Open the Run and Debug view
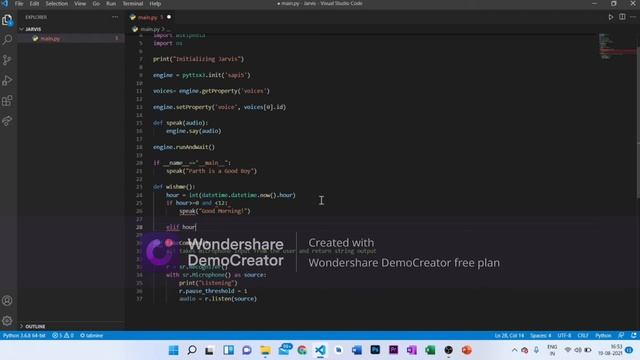 (7, 80)
